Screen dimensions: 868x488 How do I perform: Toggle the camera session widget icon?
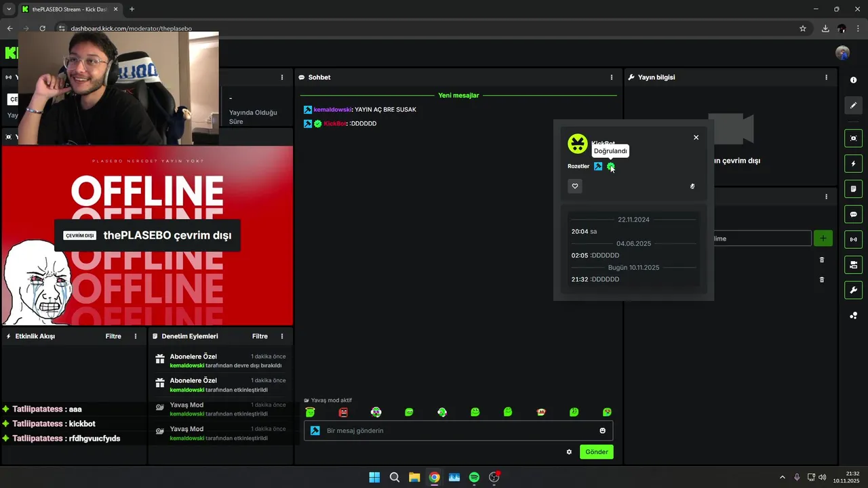point(853,264)
